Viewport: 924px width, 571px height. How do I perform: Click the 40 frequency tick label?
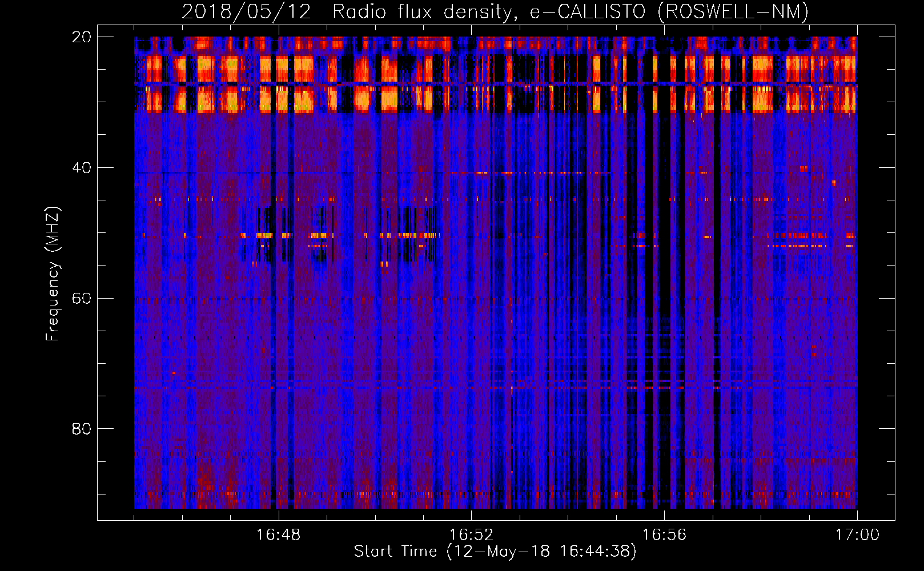(82, 168)
